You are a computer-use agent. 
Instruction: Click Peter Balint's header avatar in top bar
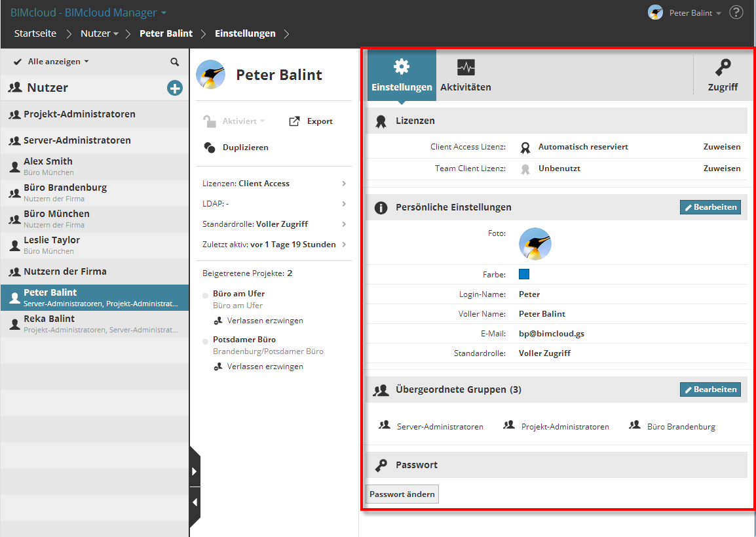pyautogui.click(x=655, y=12)
